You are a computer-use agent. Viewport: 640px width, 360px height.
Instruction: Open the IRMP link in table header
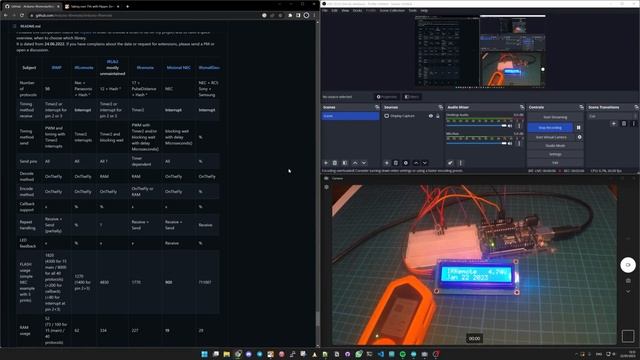coord(56,68)
